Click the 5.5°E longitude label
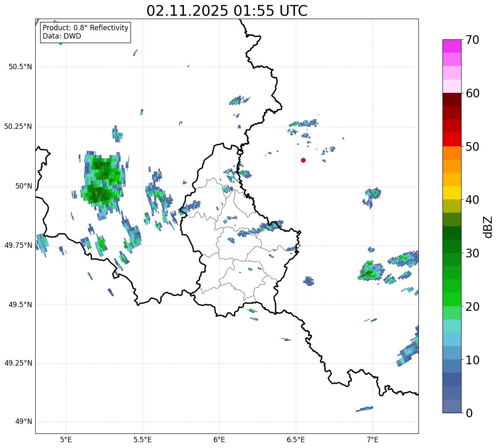The height and width of the screenshot is (448, 498). [x=143, y=440]
